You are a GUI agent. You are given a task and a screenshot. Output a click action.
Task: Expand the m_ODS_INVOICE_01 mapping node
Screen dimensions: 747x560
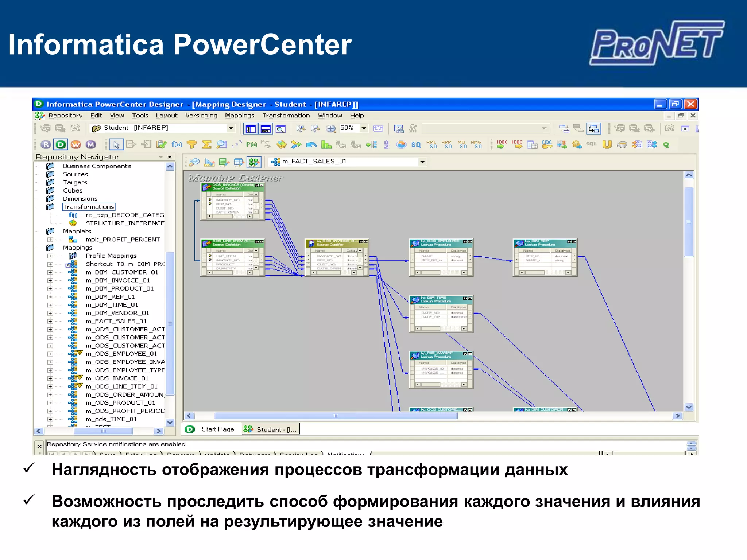pyautogui.click(x=50, y=378)
